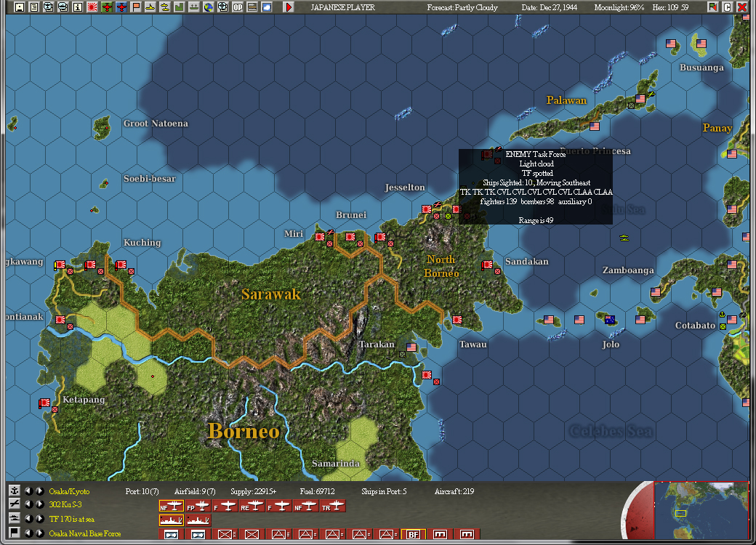Click the orange flag toolbar icon

136,7
